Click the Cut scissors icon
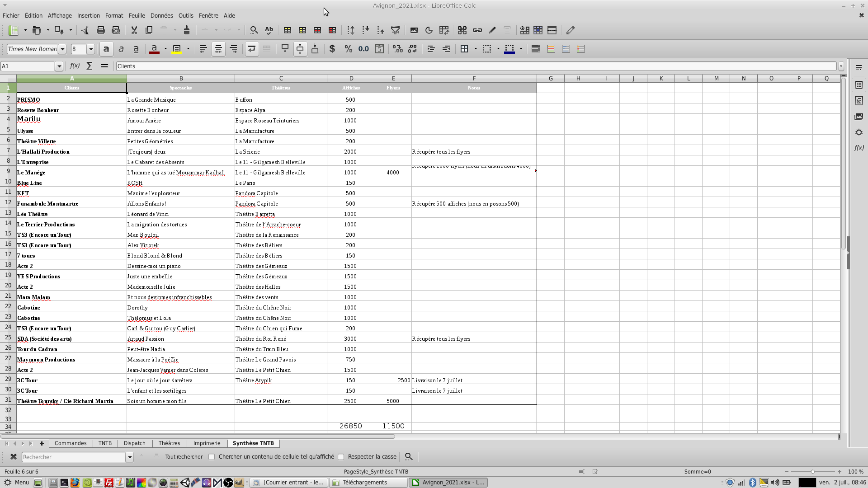Viewport: 868px width, 488px height. tap(134, 30)
